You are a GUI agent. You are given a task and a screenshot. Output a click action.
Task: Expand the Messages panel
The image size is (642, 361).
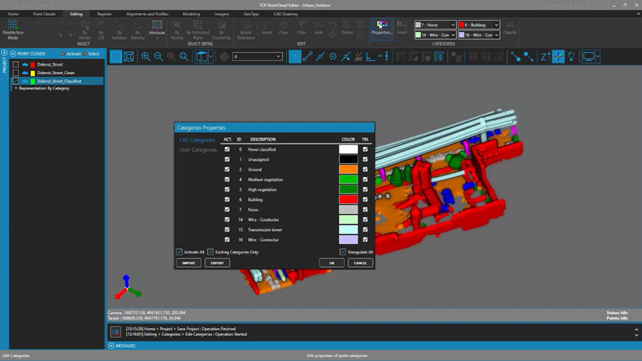point(111,346)
